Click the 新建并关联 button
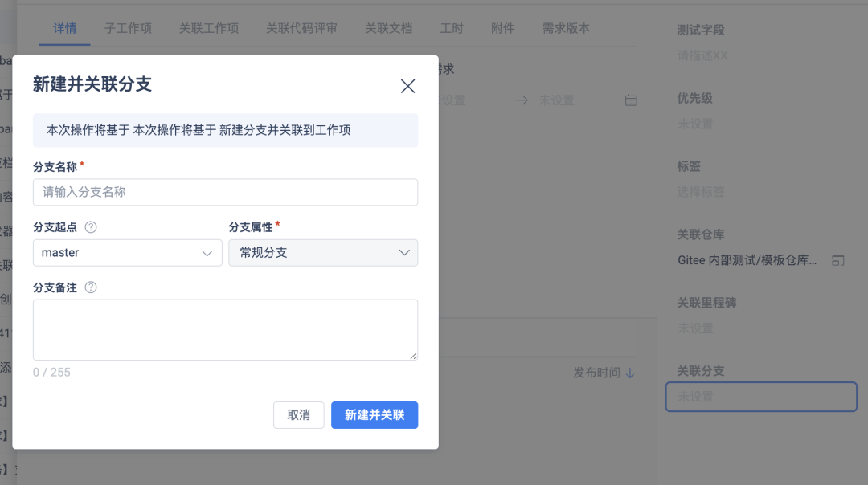Viewport: 868px width, 485px height. (x=375, y=415)
